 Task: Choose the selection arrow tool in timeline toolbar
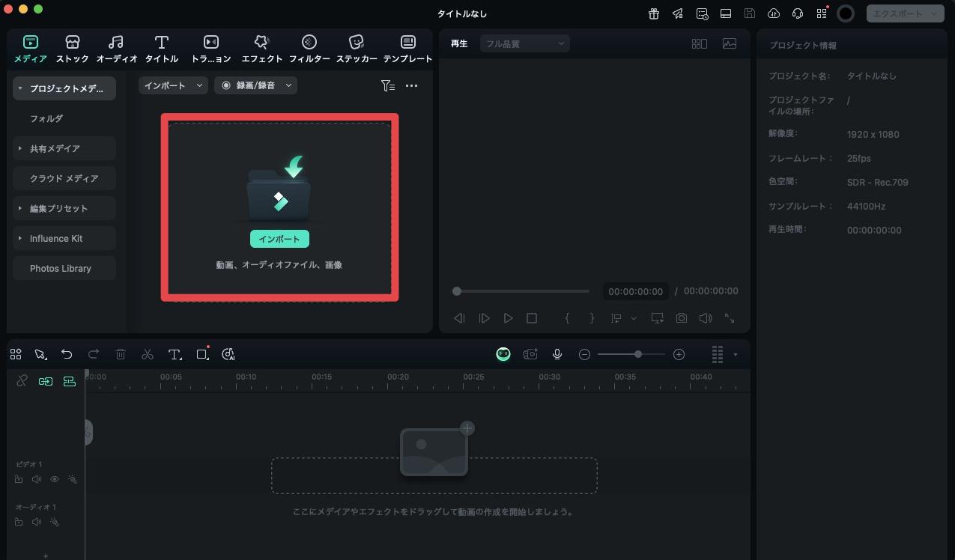(x=40, y=354)
